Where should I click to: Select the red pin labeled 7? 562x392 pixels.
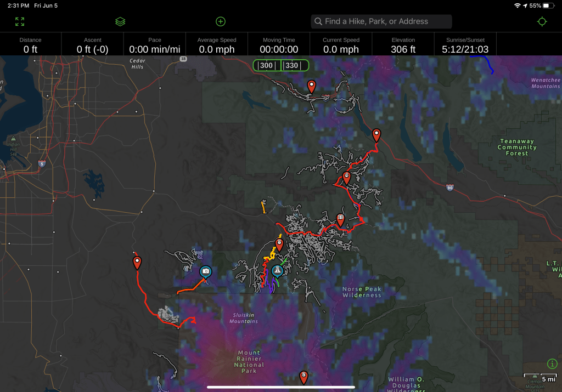[x=279, y=243]
